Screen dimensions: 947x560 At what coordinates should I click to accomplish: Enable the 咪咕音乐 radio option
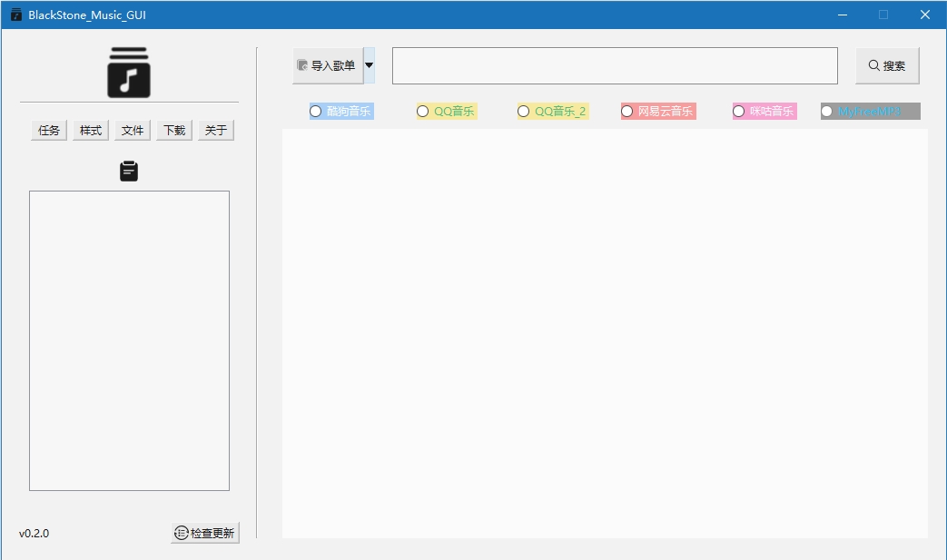click(739, 111)
